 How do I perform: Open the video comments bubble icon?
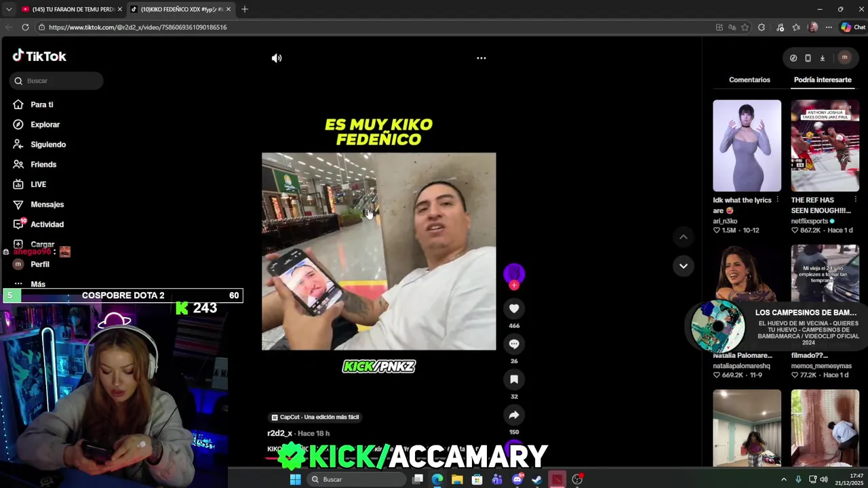point(514,344)
